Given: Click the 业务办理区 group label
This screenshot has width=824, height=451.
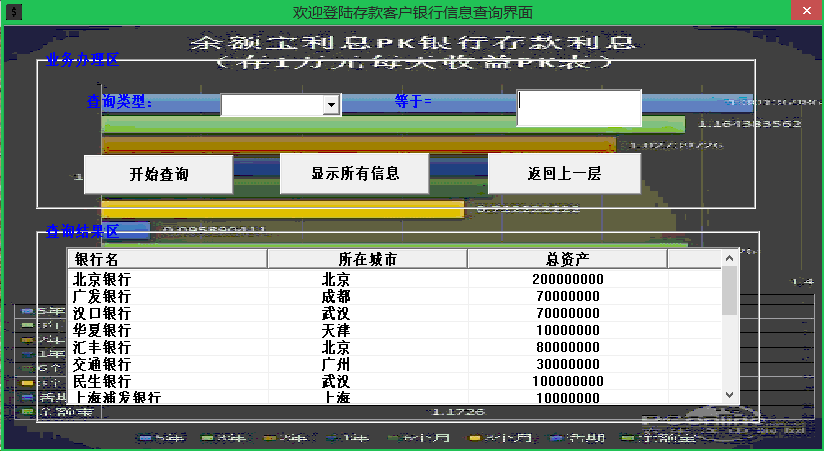Looking at the screenshot, I should 83,59.
